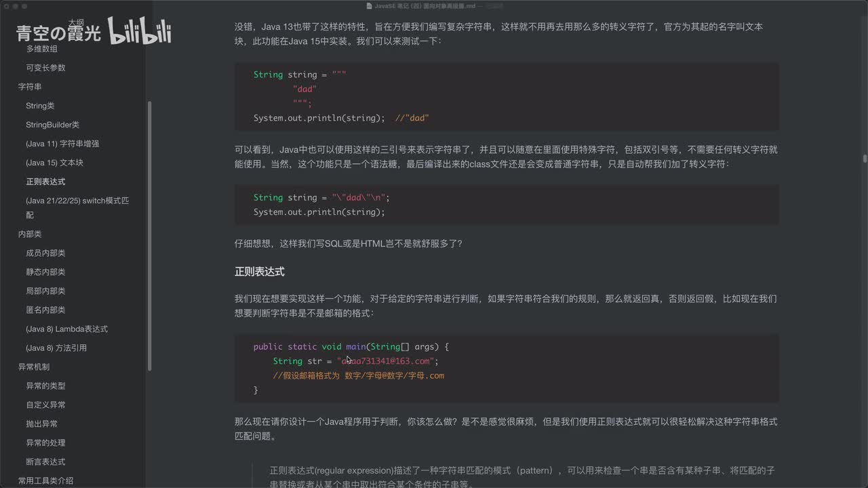868x488 pixels.
Task: Open the StringBuilder类 outline item
Action: 52,125
